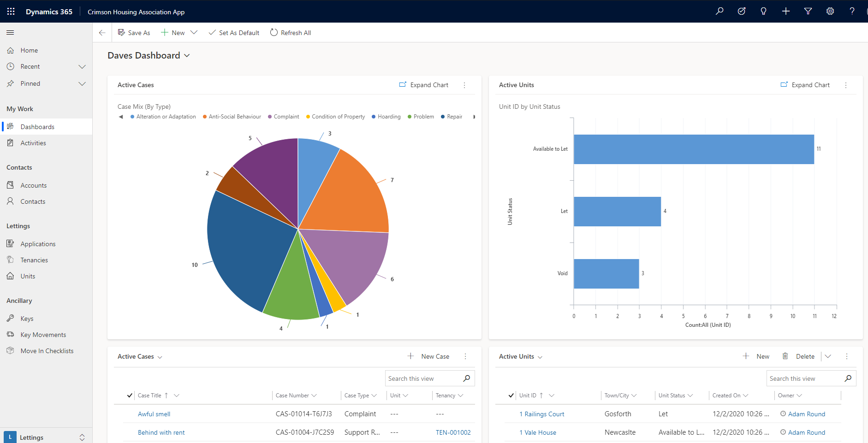Open the settings gear icon
The width and height of the screenshot is (868, 443).
coord(830,12)
